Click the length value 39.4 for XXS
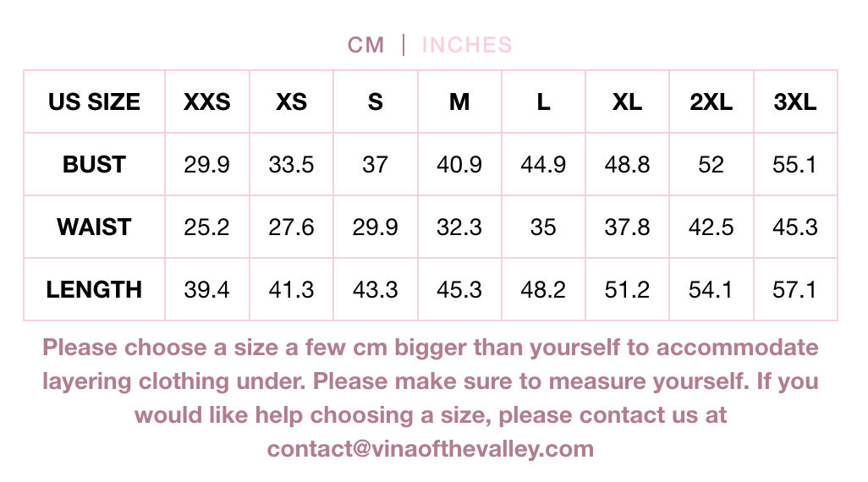The image size is (868, 482). (x=207, y=289)
